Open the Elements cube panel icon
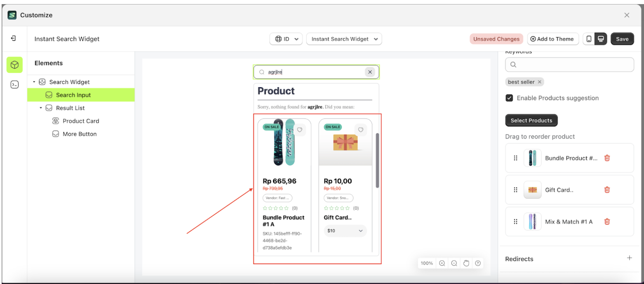Viewport: 644px width, 284px height. click(14, 65)
